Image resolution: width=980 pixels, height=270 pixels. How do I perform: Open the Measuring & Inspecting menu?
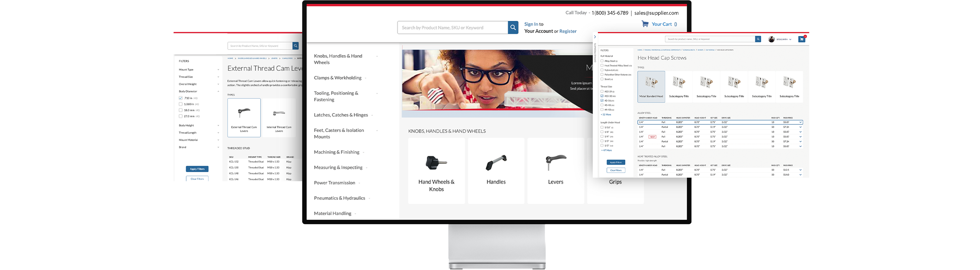click(x=340, y=168)
